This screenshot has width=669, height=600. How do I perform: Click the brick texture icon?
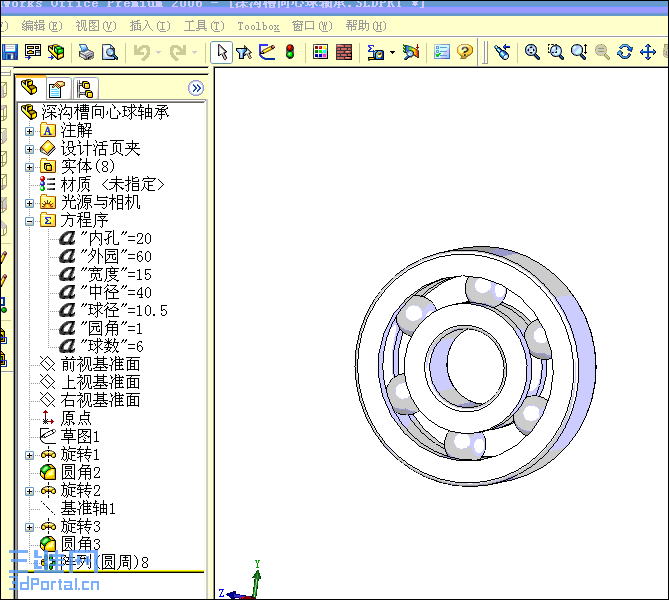click(x=344, y=52)
